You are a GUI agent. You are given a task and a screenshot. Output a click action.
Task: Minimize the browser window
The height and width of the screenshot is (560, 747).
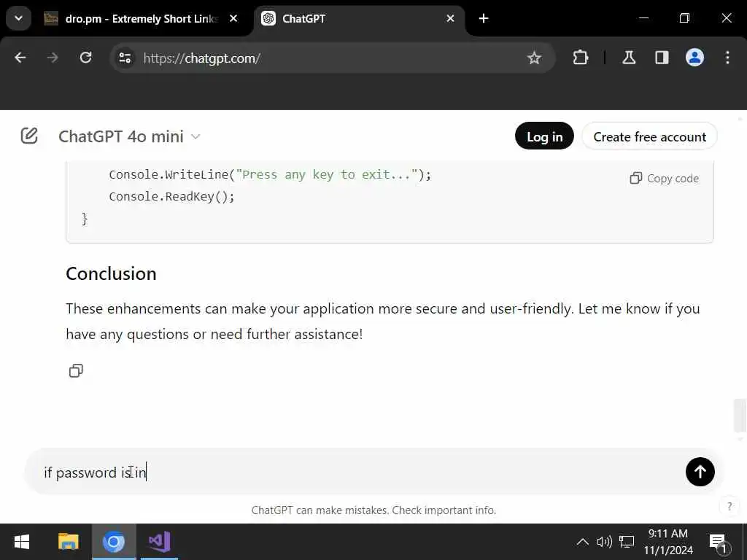click(643, 18)
